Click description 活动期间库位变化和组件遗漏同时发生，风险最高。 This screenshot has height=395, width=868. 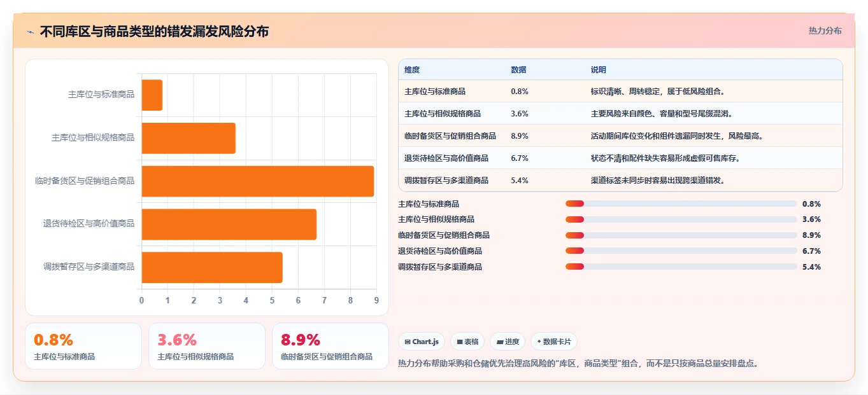[678, 136]
